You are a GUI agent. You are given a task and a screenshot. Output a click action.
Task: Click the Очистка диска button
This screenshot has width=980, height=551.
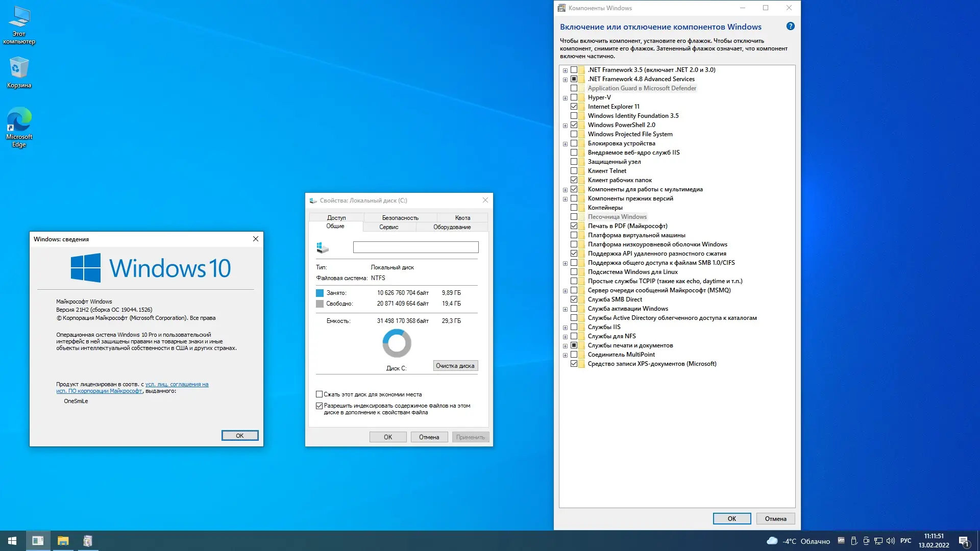pos(455,366)
